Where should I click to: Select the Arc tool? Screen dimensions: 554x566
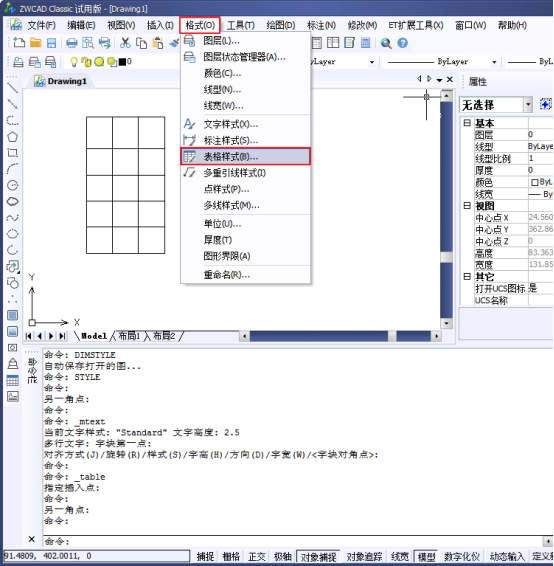pos(12,169)
